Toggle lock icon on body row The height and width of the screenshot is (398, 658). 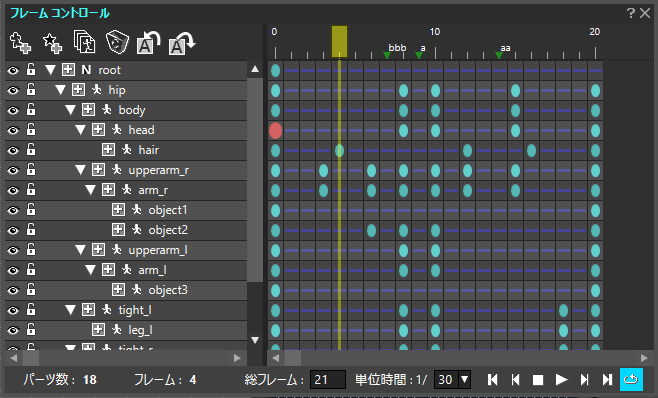[31, 110]
